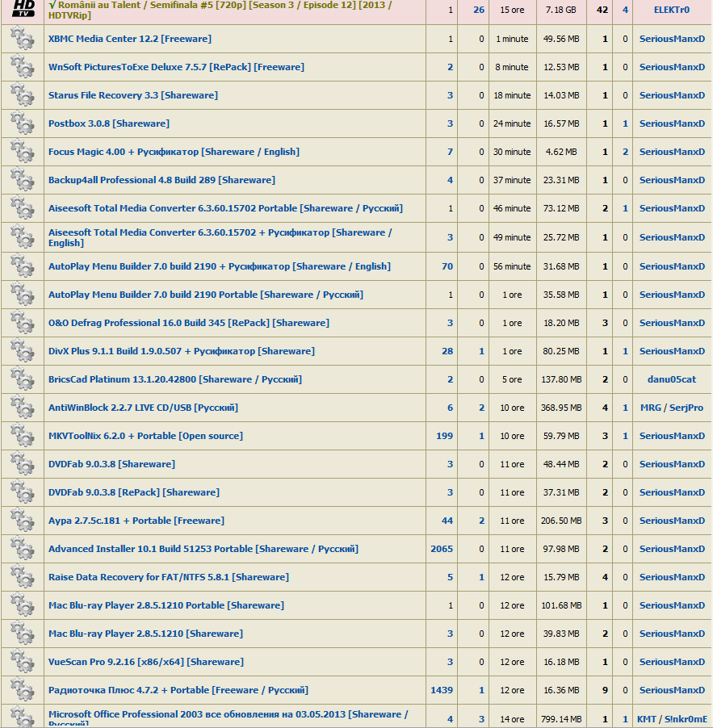Open Raise Data Recovery for FAT/NTFS link
The image size is (713, 728).
point(168,578)
